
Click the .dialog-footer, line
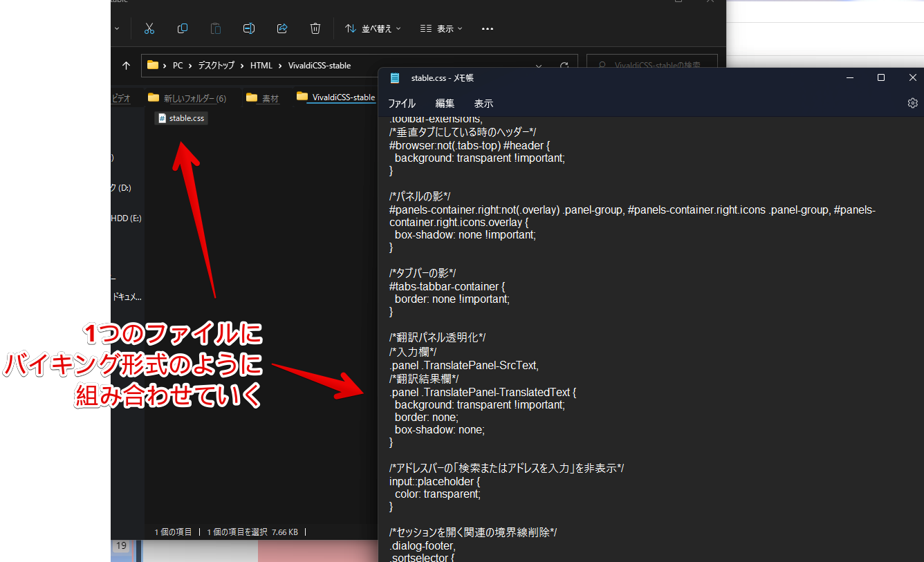pos(422,545)
